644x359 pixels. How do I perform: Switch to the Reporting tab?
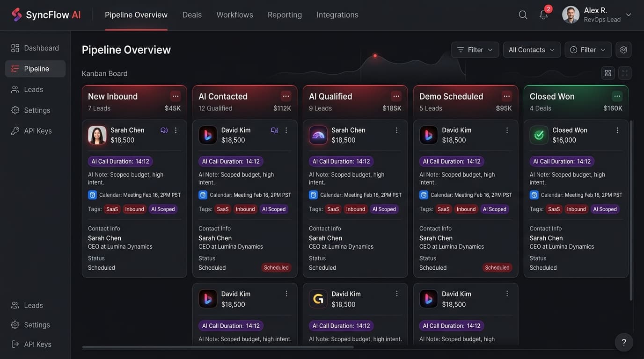(x=285, y=15)
